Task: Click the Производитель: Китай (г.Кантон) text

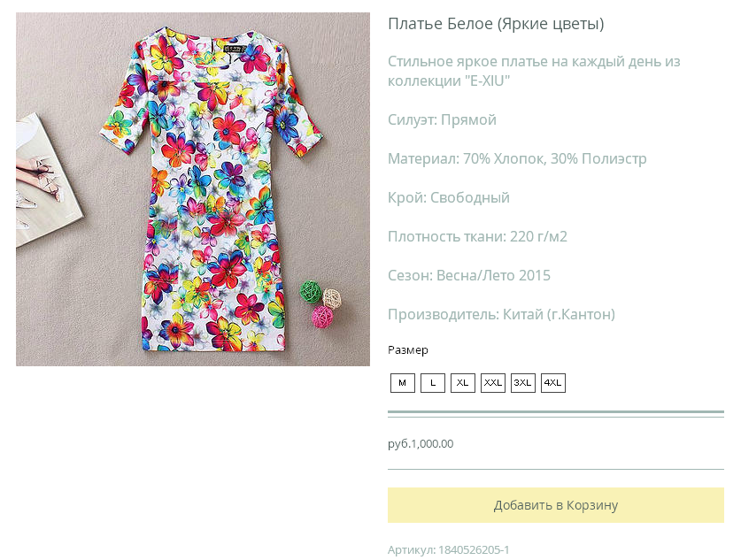Action: pyautogui.click(x=501, y=314)
